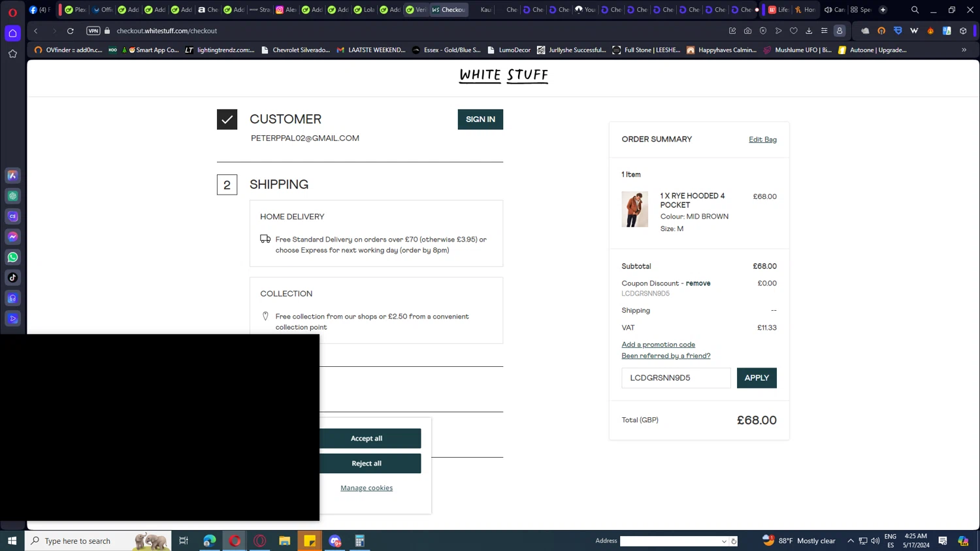This screenshot has height=551, width=980.
Task: Switch to the Hon tab
Action: [805, 10]
